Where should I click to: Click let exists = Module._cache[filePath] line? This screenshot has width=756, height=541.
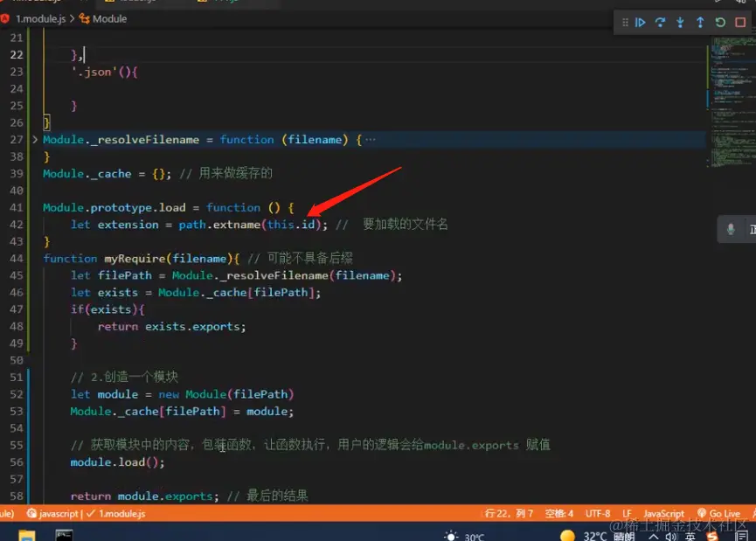pos(195,292)
